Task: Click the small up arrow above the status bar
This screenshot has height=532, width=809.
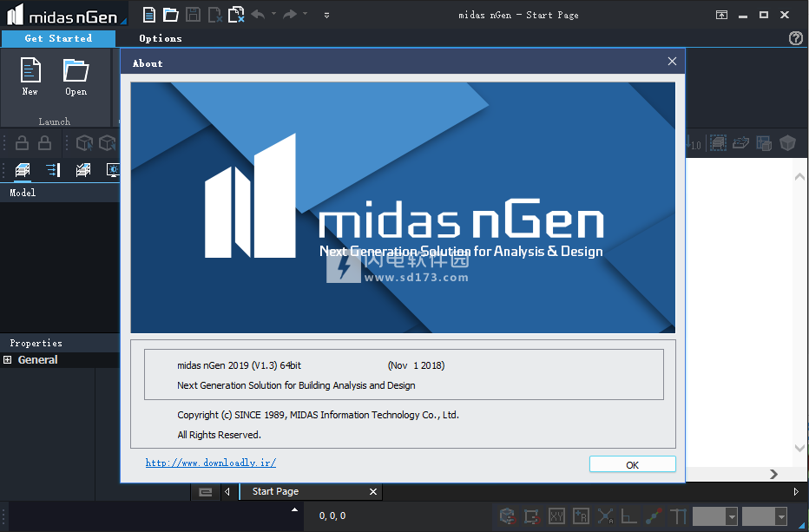Action: coord(294,509)
